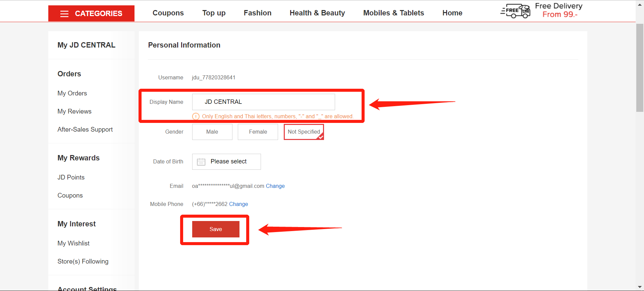Open the Home navigation item
This screenshot has width=644, height=291.
point(452,13)
